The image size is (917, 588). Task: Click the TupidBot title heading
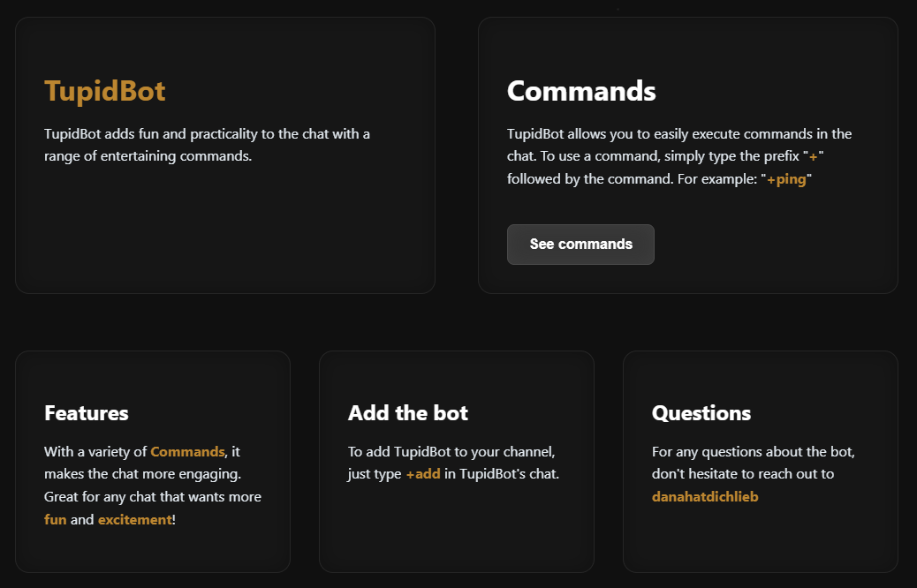click(105, 90)
